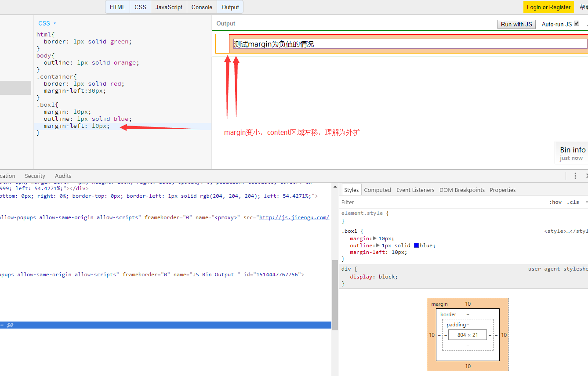Open the Console panel tab
The width and height of the screenshot is (588, 376).
click(x=202, y=7)
